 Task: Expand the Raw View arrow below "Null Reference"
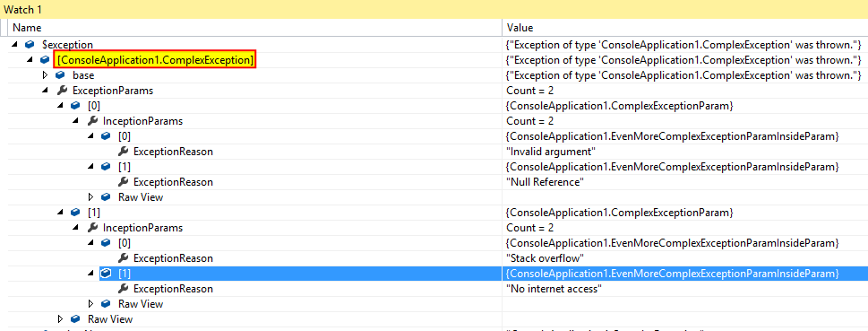(90, 196)
